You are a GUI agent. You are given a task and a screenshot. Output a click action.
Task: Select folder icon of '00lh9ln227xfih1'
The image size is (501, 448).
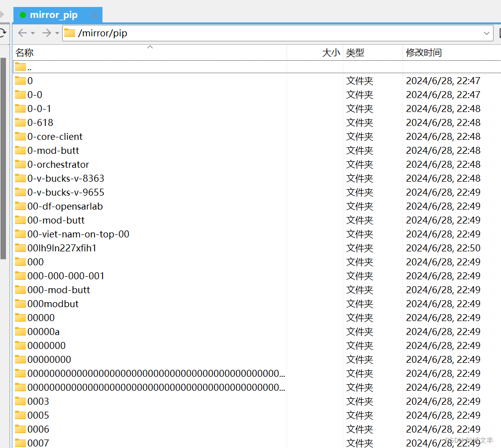point(20,247)
